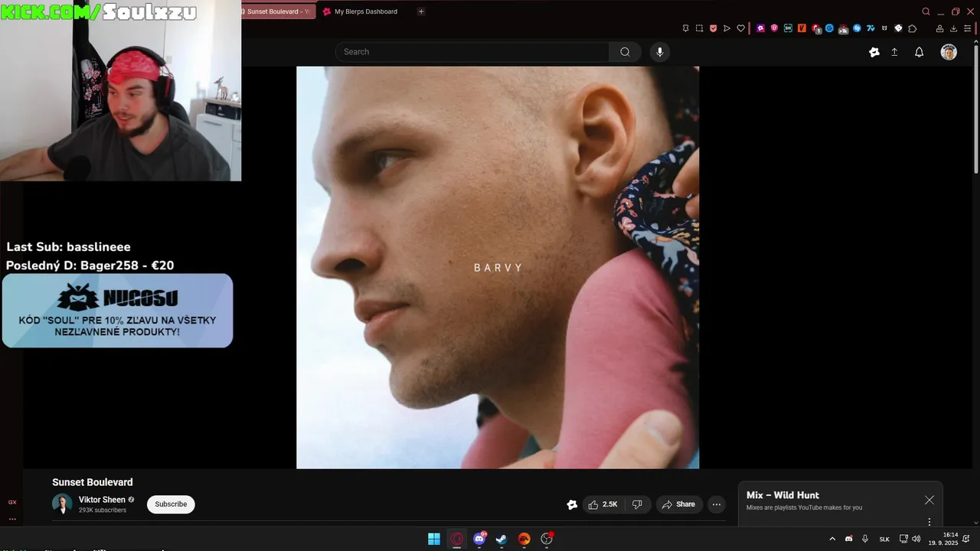The width and height of the screenshot is (980, 551).
Task: Click the Sunset Boulevard video title
Action: tap(93, 482)
